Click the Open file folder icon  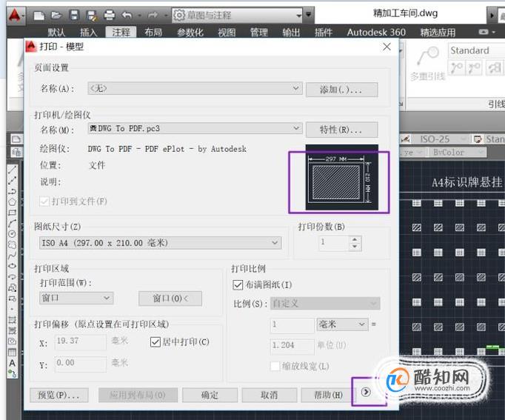coord(56,15)
